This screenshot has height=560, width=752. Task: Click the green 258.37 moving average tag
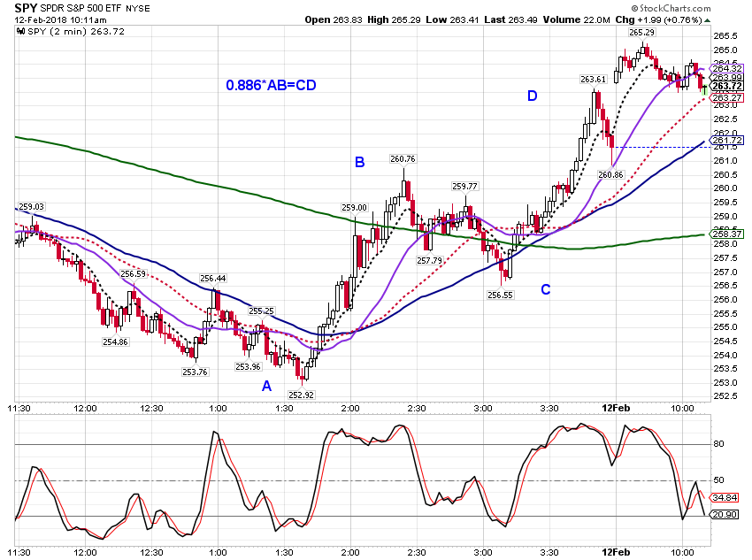pyautogui.click(x=727, y=234)
